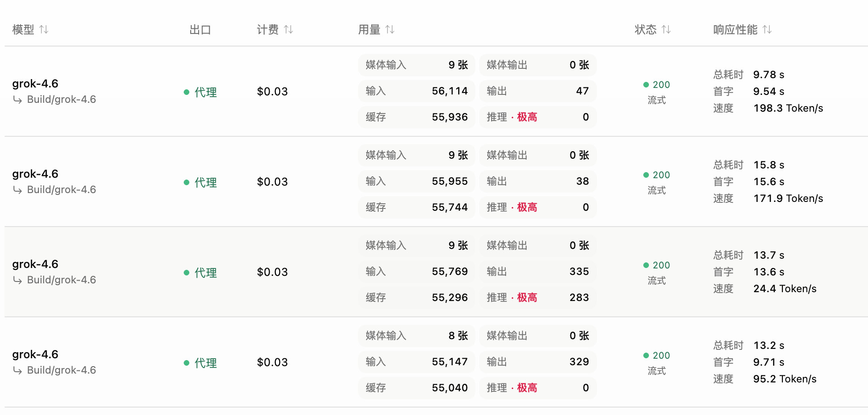Click the 出口 column header
868x415 pixels.
pyautogui.click(x=200, y=30)
